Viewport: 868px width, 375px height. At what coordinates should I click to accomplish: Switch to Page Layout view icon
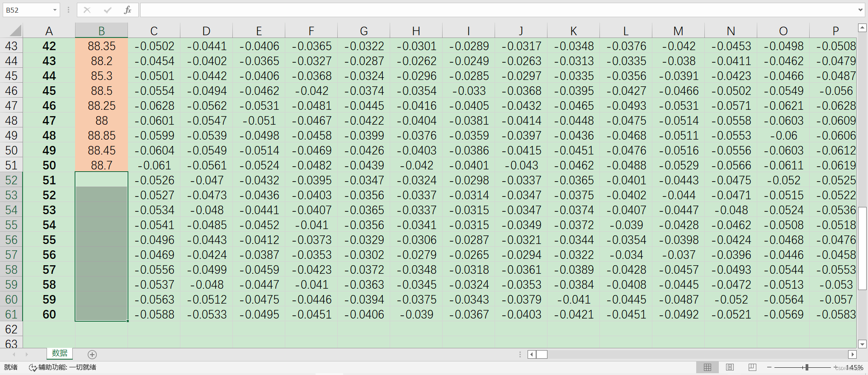[x=730, y=367]
